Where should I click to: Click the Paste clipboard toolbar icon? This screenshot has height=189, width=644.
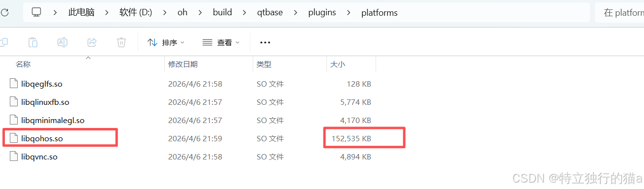[33, 42]
